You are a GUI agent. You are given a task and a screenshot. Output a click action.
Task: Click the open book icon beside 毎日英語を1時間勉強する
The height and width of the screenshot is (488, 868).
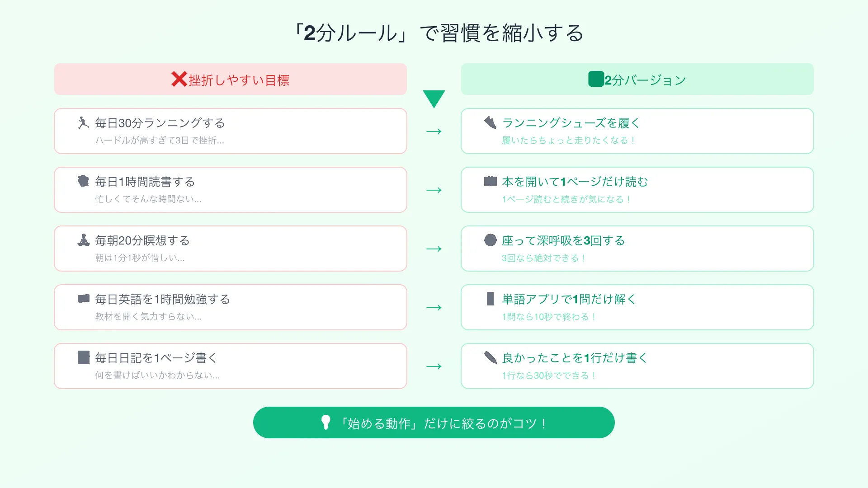[83, 299]
